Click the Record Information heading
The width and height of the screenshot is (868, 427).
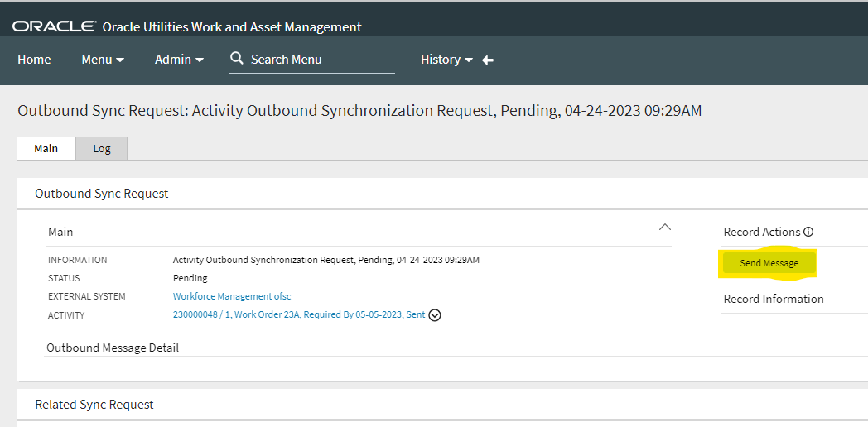tap(774, 299)
